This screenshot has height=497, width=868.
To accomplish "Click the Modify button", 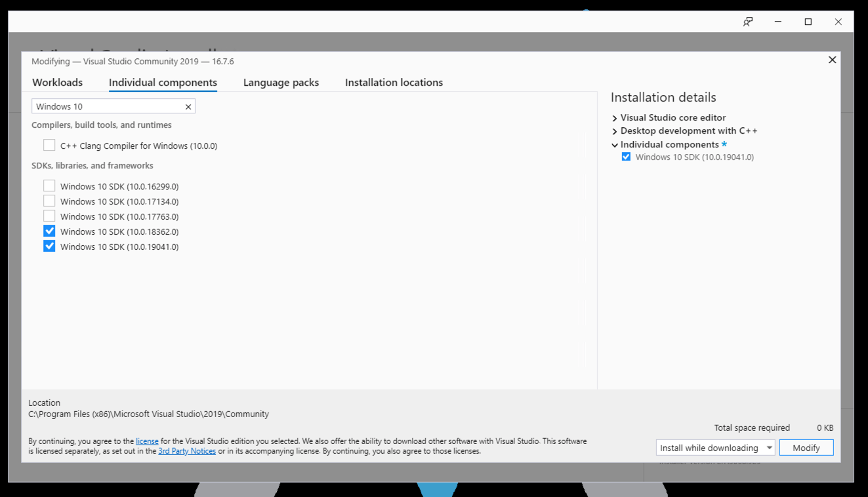I will coord(806,448).
